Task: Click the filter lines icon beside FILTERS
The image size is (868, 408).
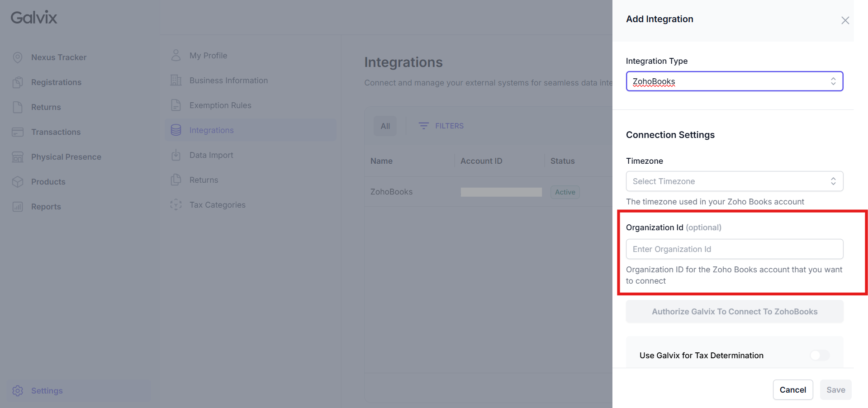Action: tap(423, 126)
